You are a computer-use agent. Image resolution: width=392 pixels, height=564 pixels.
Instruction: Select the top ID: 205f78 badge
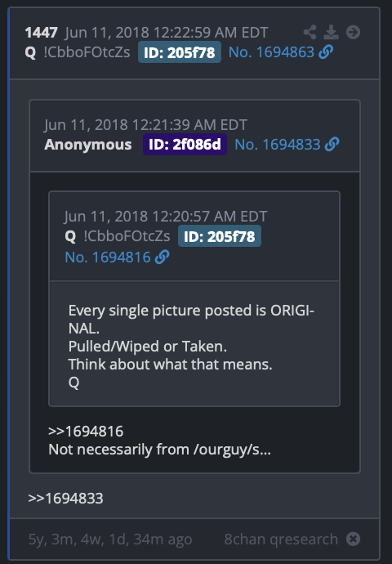click(x=180, y=52)
